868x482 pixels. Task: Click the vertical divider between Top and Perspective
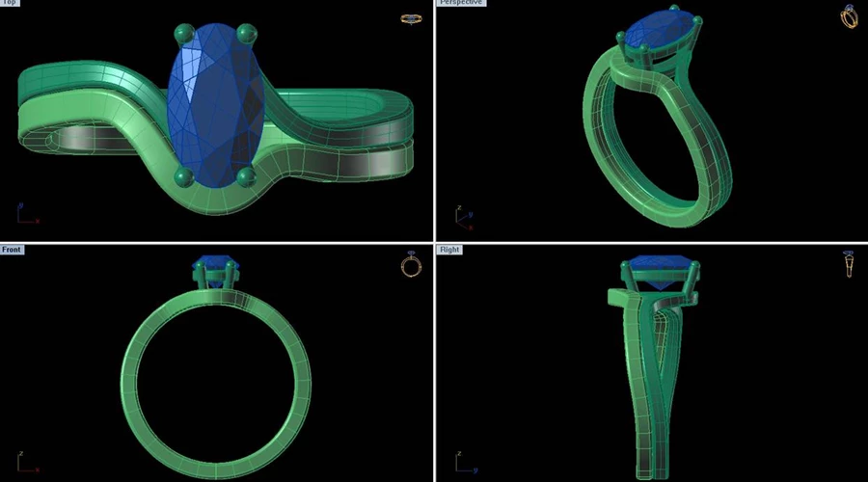pyautogui.click(x=434, y=120)
